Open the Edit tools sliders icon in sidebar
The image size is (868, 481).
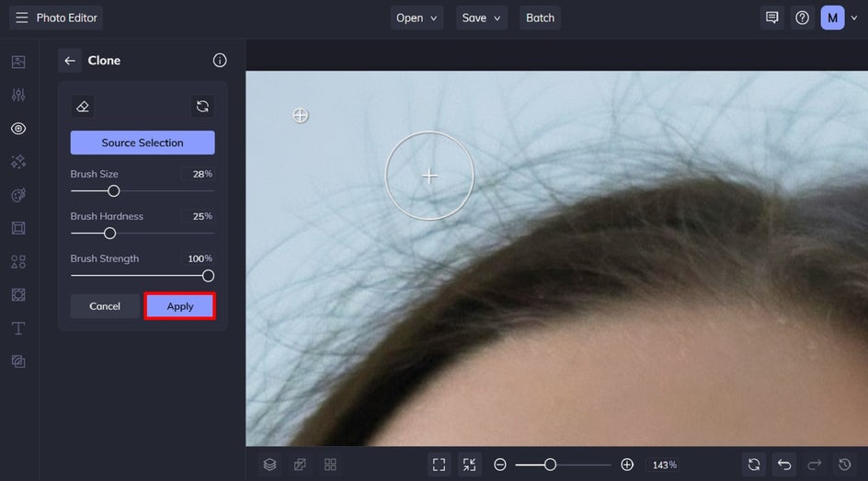tap(18, 96)
